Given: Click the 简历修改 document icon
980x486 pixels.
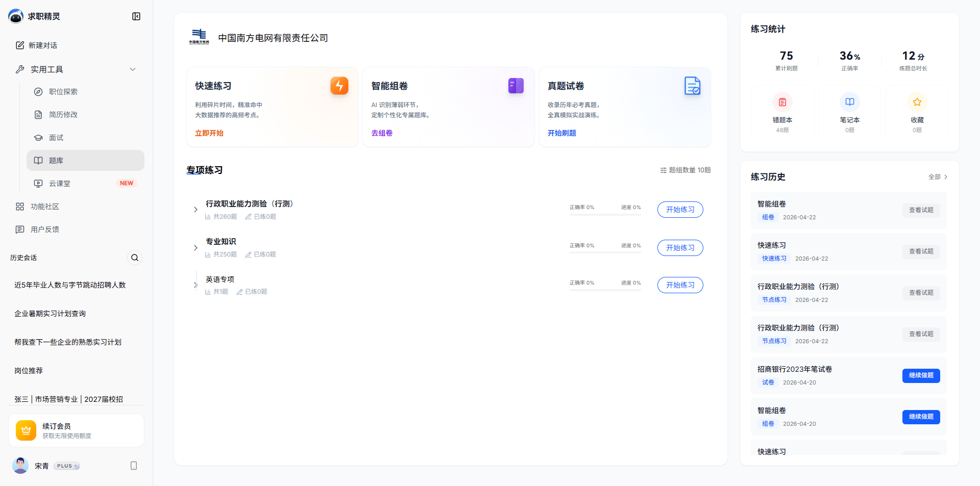Looking at the screenshot, I should tap(38, 115).
